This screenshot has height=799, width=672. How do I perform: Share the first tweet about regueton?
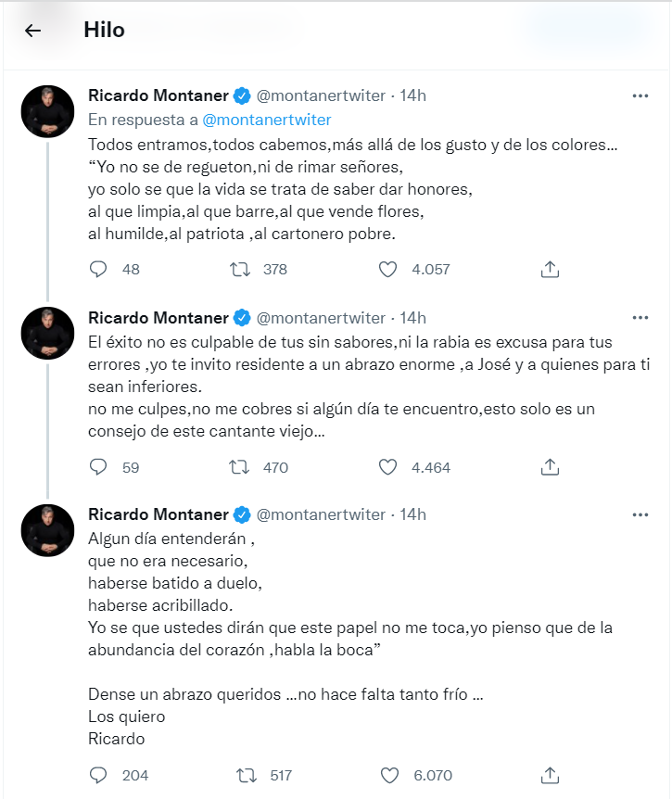(x=550, y=269)
